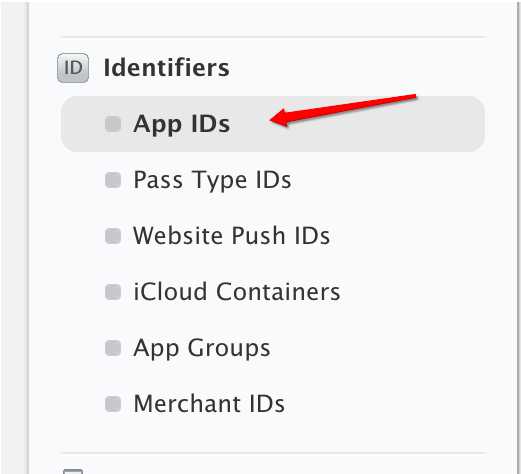The height and width of the screenshot is (474, 521).
Task: Click the bullet icon beside iCloud Containers
Action: point(113,292)
